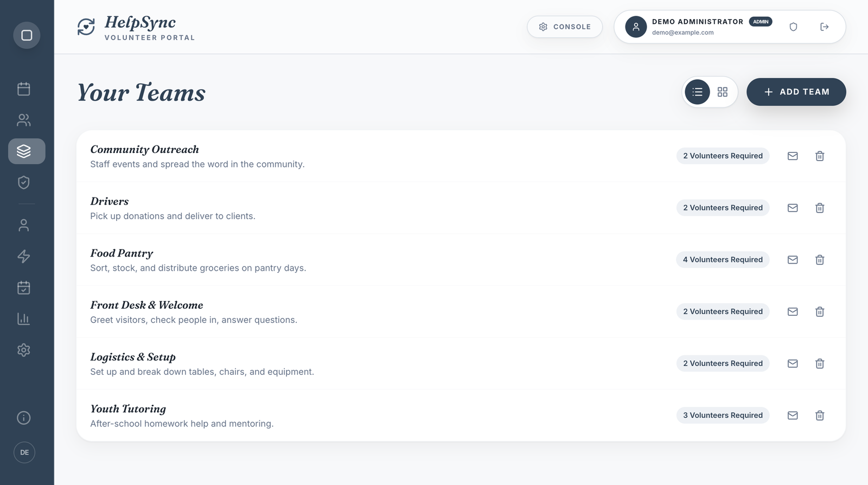The width and height of the screenshot is (868, 485).
Task: Click the user avatar icon in header
Action: click(636, 27)
